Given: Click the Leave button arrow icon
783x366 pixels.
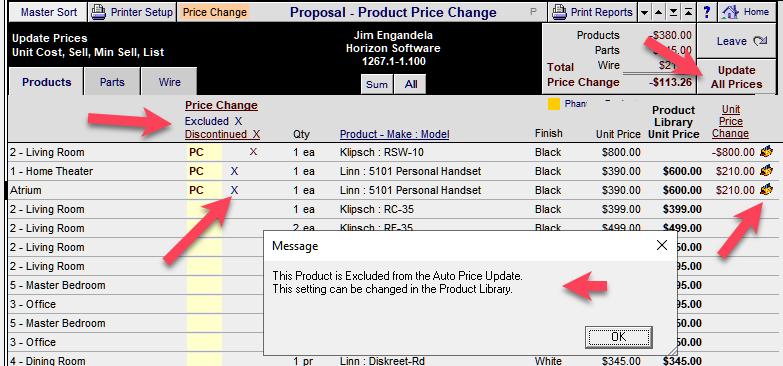Looking at the screenshot, I should click(760, 41).
